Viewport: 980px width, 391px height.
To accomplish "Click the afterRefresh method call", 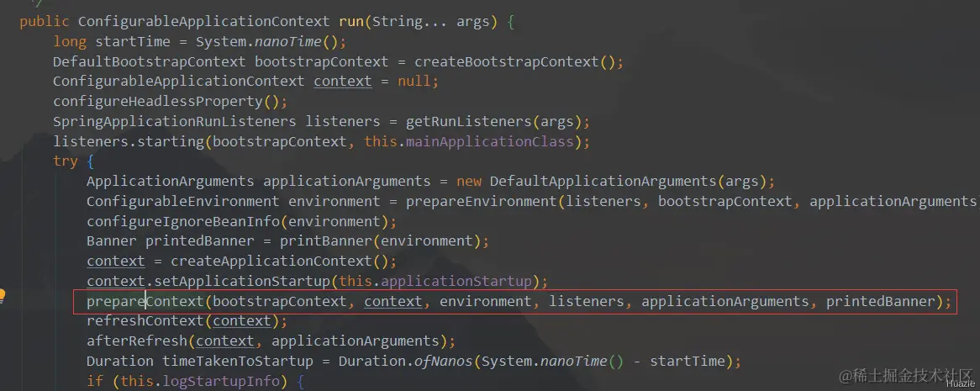I will (137, 341).
